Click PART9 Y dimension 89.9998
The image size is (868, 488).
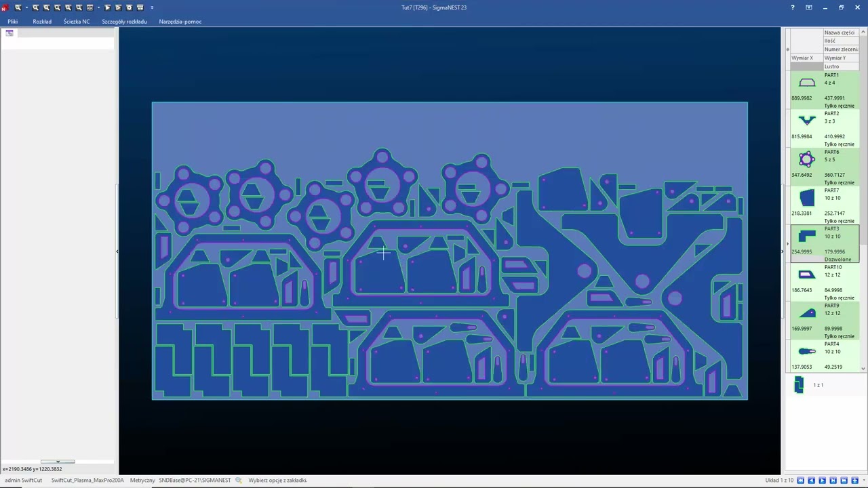833,329
